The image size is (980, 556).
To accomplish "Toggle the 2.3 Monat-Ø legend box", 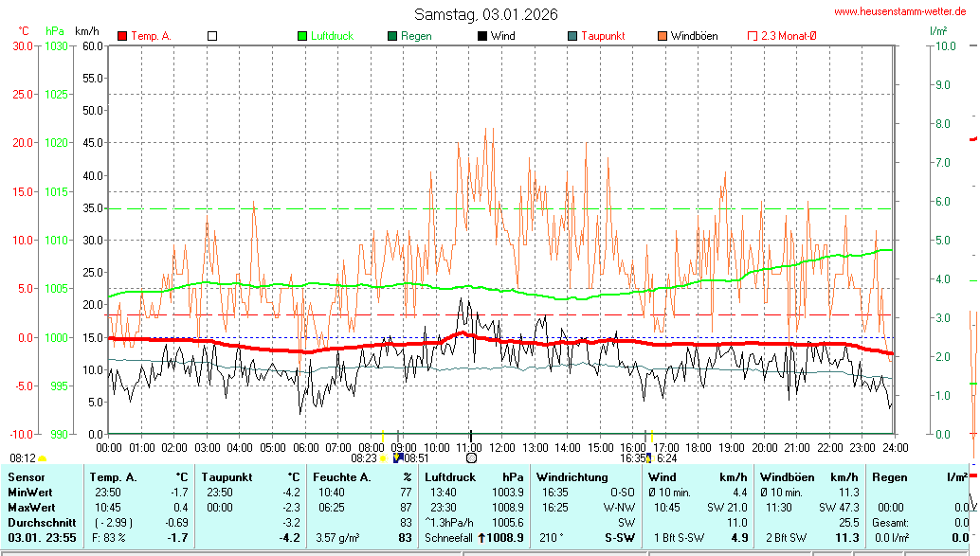I will point(753,36).
